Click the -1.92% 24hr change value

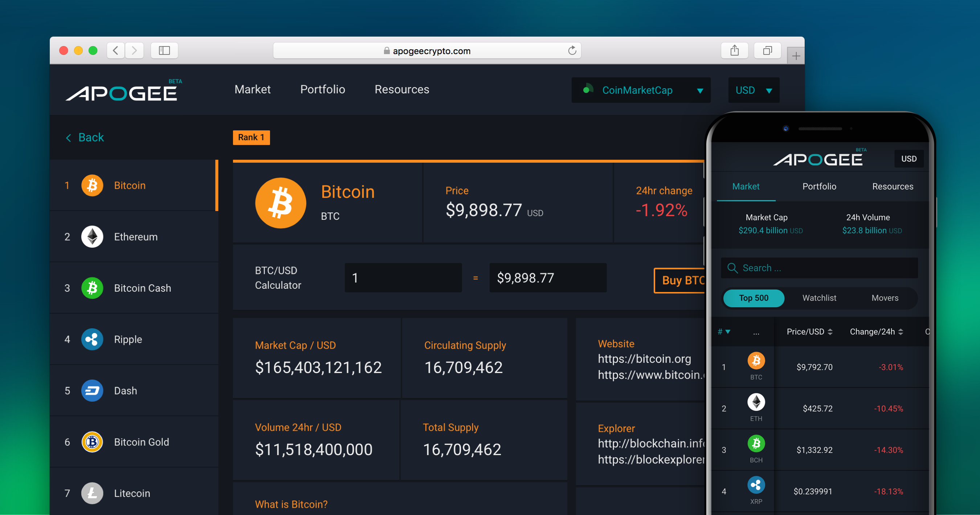tap(662, 211)
